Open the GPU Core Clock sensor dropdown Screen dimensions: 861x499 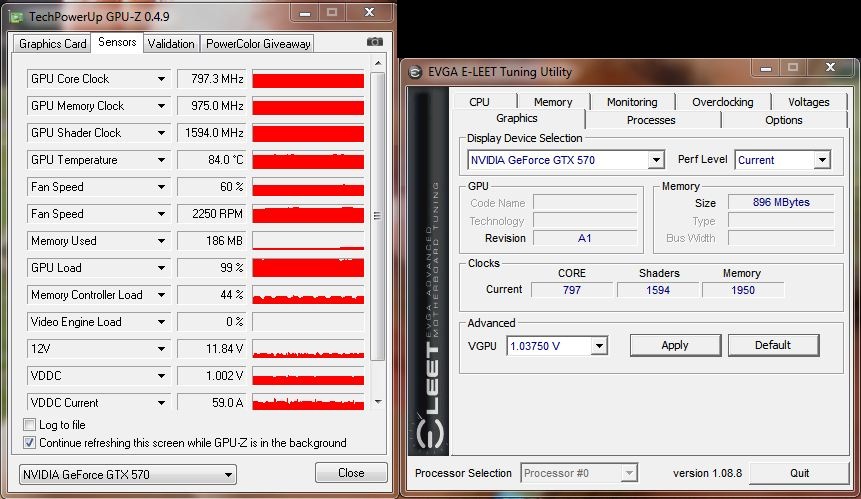pos(161,79)
